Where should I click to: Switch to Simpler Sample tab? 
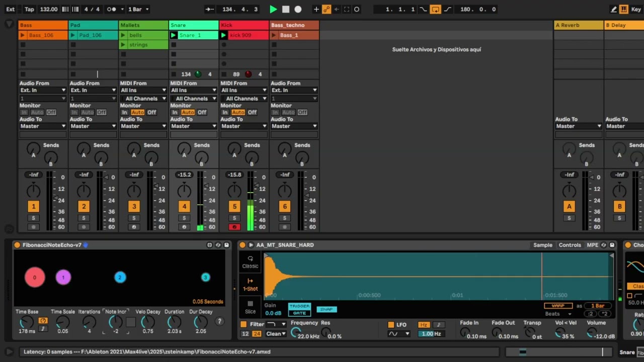click(543, 245)
